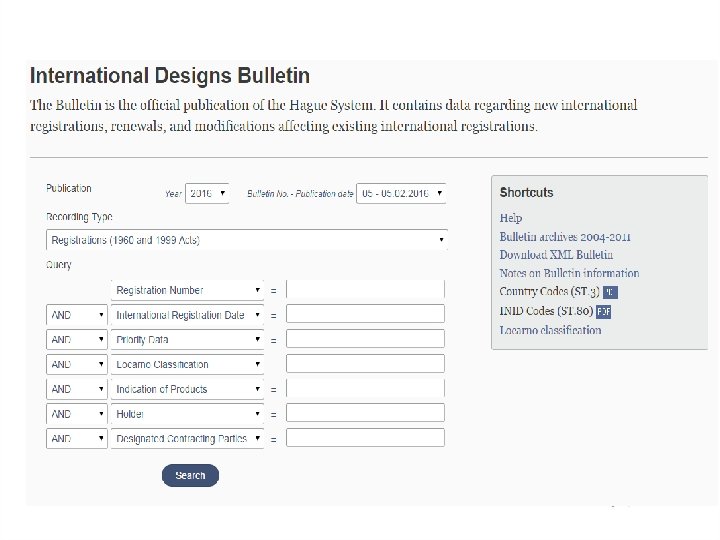This screenshot has height=540, width=720.
Task: Open the AND operator dropdown beside Holder
Action: 77,414
